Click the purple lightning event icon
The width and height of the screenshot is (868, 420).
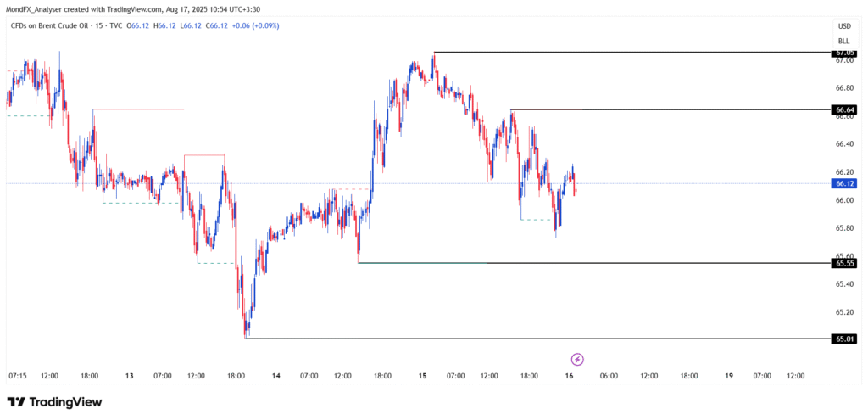(x=578, y=359)
